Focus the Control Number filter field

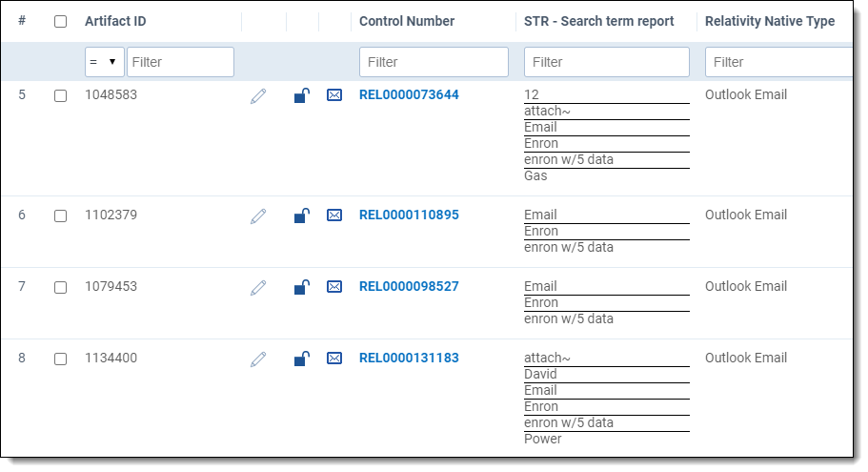[434, 62]
